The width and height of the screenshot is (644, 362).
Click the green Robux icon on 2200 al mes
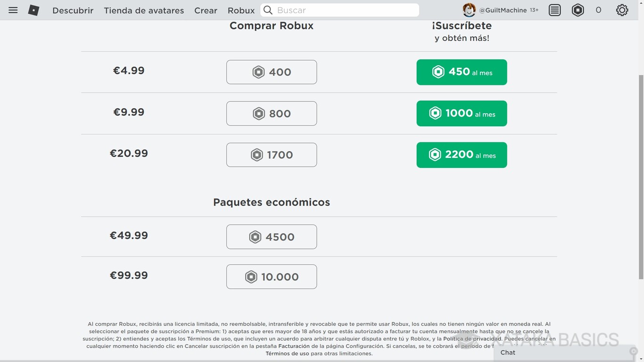434,154
